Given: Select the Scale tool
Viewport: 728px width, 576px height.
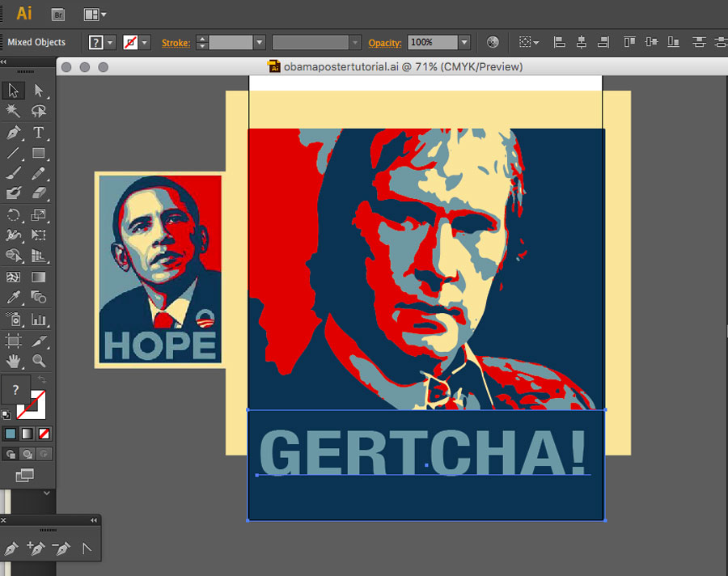Looking at the screenshot, I should [39, 214].
